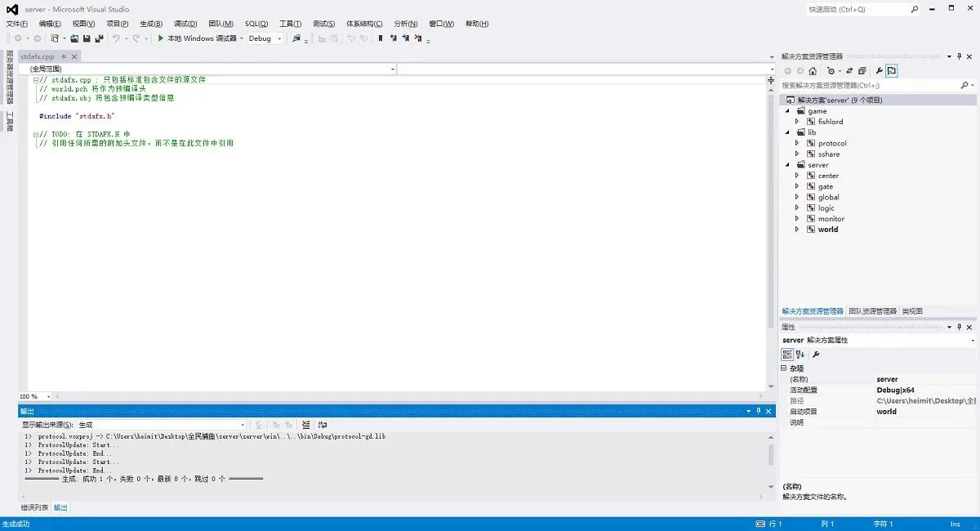Click the output panel vertical scrollbar
Screen dimensions: 980x531
coord(771,454)
